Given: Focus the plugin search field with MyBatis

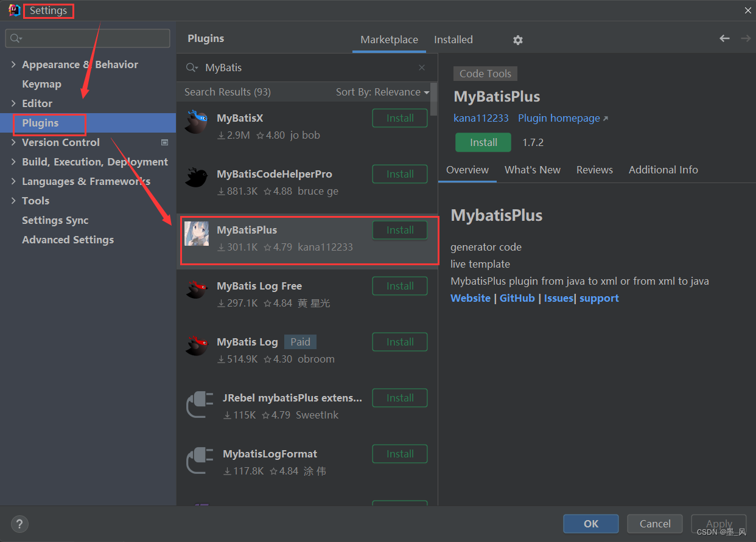Looking at the screenshot, I should click(x=307, y=68).
